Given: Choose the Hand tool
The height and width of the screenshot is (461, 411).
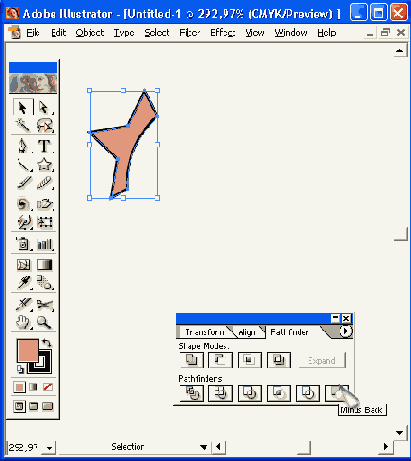Looking at the screenshot, I should tap(23, 322).
